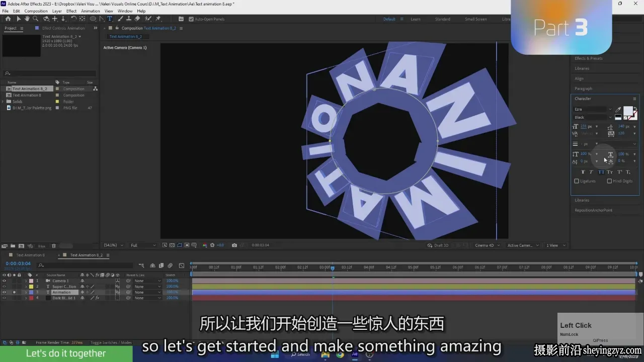Switch to the Effect Controls Animation tab
This screenshot has height=362, width=644.
pos(63,28)
